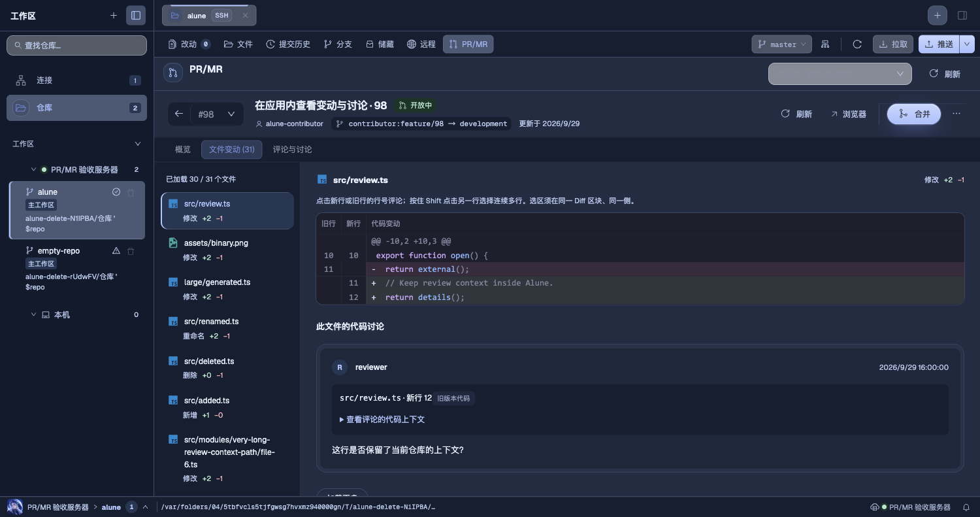Screen dimensions: 980x517
Task: Open the master branch dropdown
Action: (x=781, y=44)
